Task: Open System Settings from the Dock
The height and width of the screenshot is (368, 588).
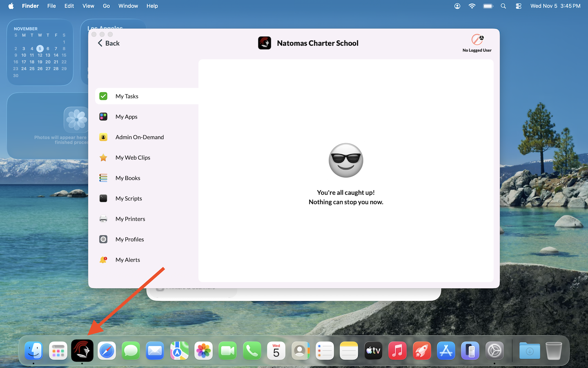Action: (x=494, y=351)
